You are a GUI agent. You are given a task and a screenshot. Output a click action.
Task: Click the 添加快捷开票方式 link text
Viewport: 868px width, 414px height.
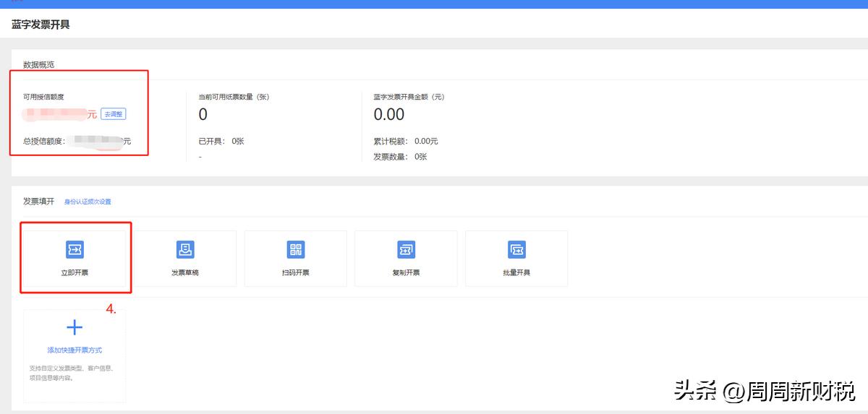tap(75, 350)
